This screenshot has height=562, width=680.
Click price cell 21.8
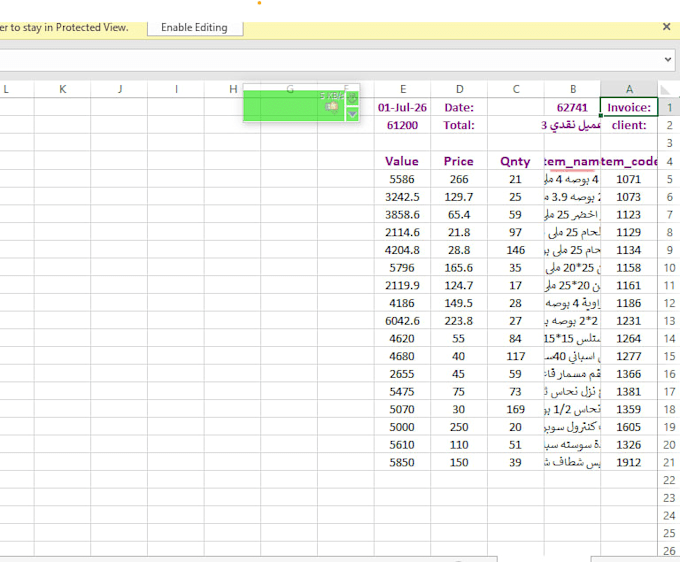459,232
